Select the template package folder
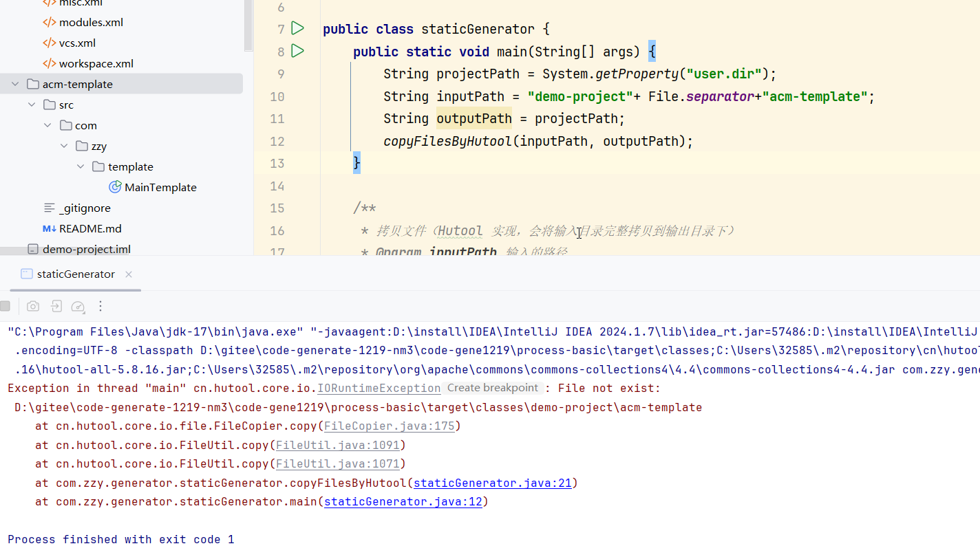The width and height of the screenshot is (980, 557). [x=131, y=166]
